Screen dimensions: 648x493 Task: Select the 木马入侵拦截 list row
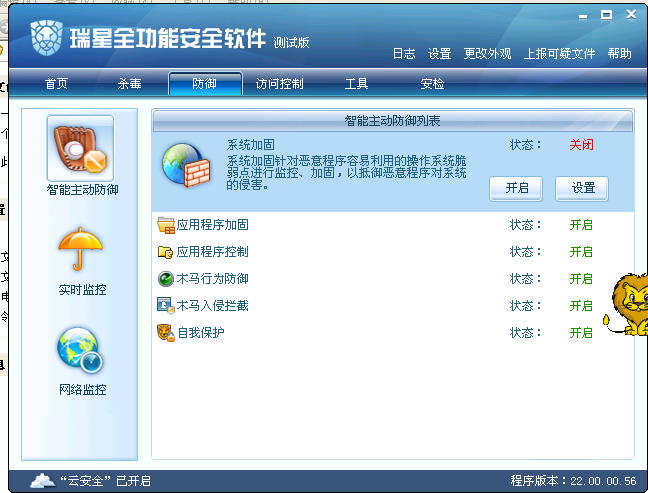click(x=393, y=306)
